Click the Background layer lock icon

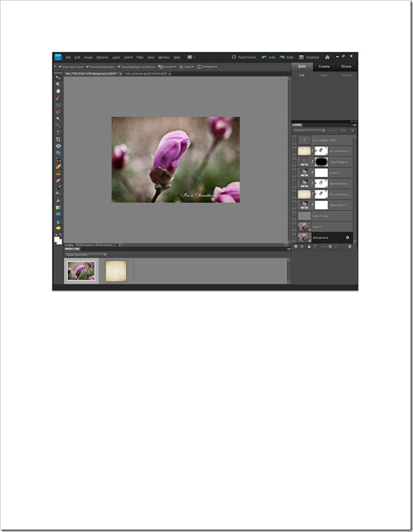click(347, 237)
